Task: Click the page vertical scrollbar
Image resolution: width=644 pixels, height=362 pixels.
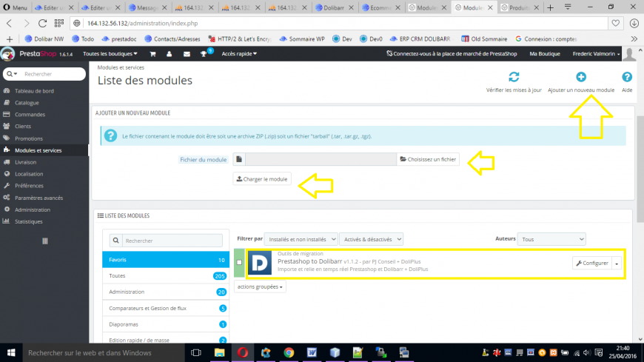Action: [x=640, y=169]
